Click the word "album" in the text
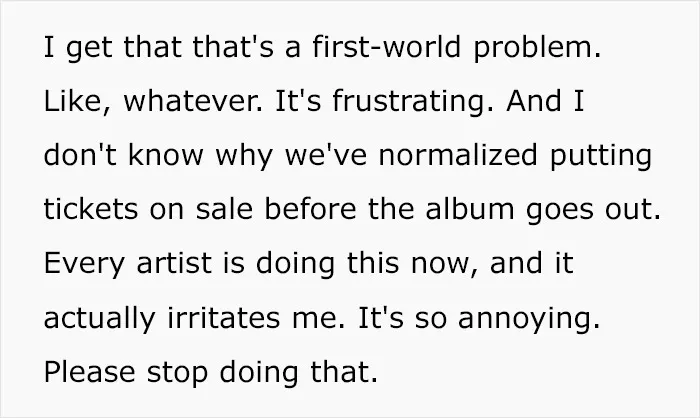The width and height of the screenshot is (700, 418). [470, 209]
